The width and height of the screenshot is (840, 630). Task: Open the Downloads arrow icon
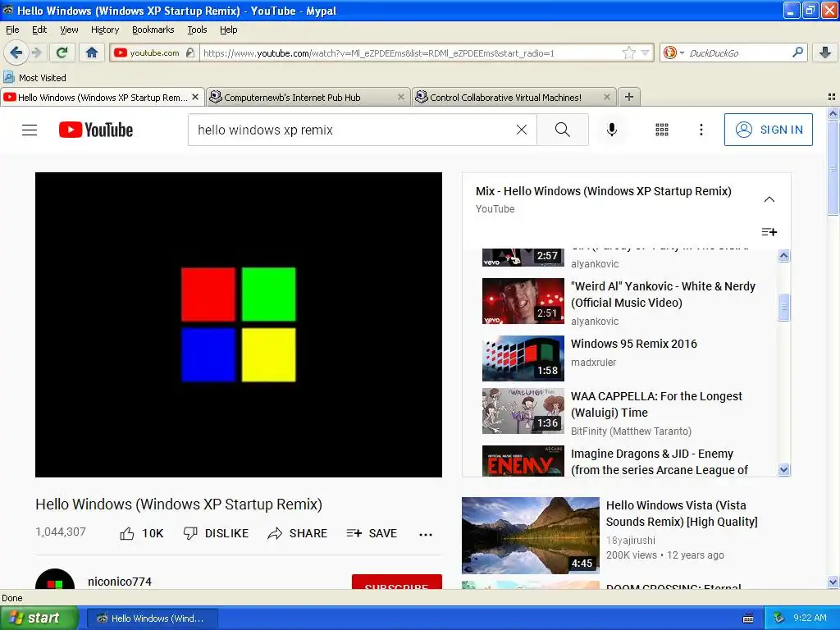click(825, 52)
